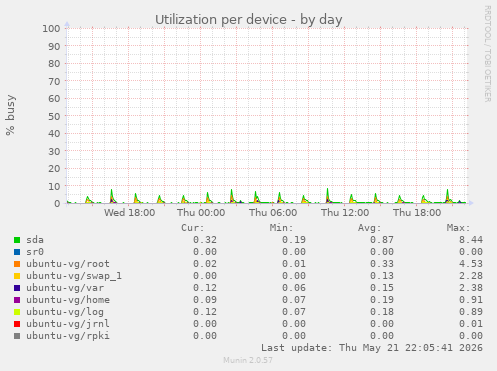497x371 pixels.
Task: Click the graph title 'Utilization per device - by day'
Action: click(249, 20)
